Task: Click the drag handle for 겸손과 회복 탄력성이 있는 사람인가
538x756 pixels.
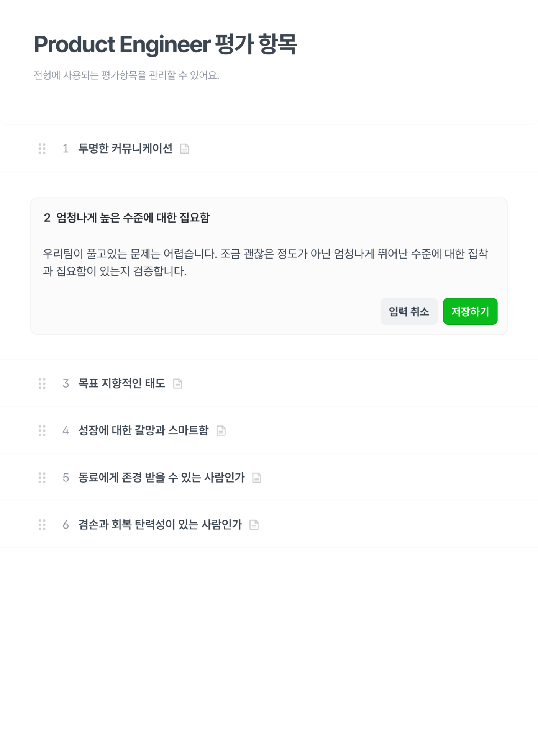Action: click(x=42, y=525)
